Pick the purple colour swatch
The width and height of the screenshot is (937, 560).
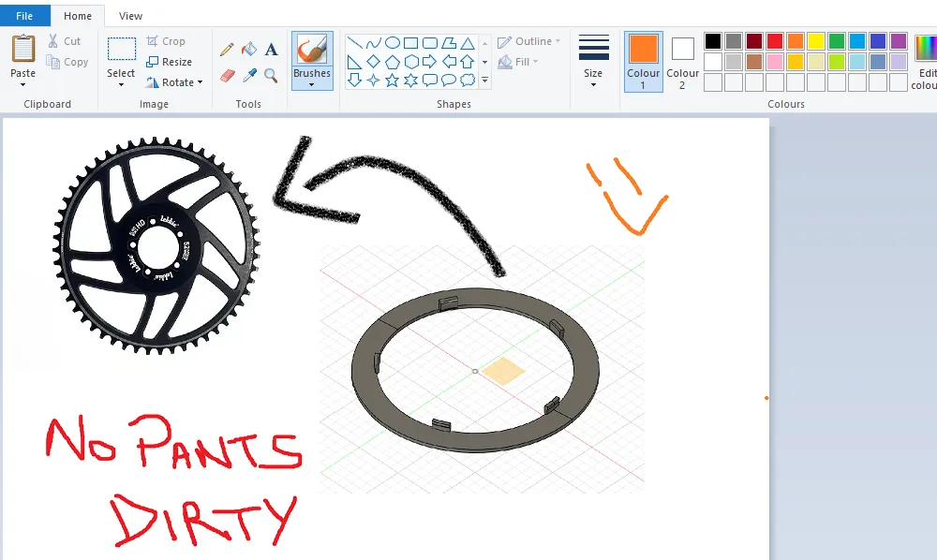(899, 41)
